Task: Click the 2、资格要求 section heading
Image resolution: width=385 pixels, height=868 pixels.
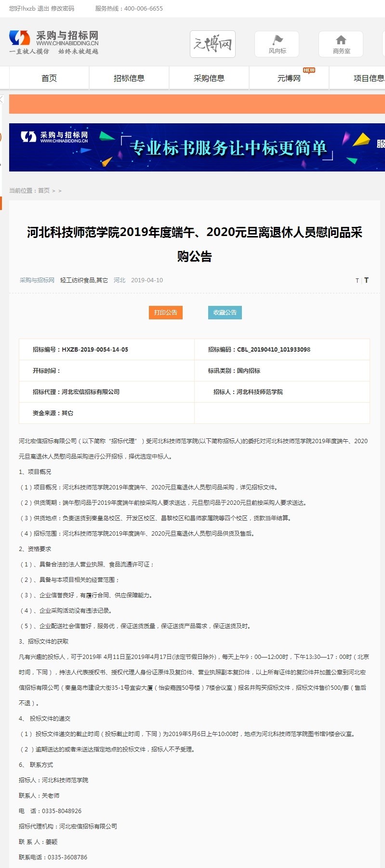Action: 35,549
